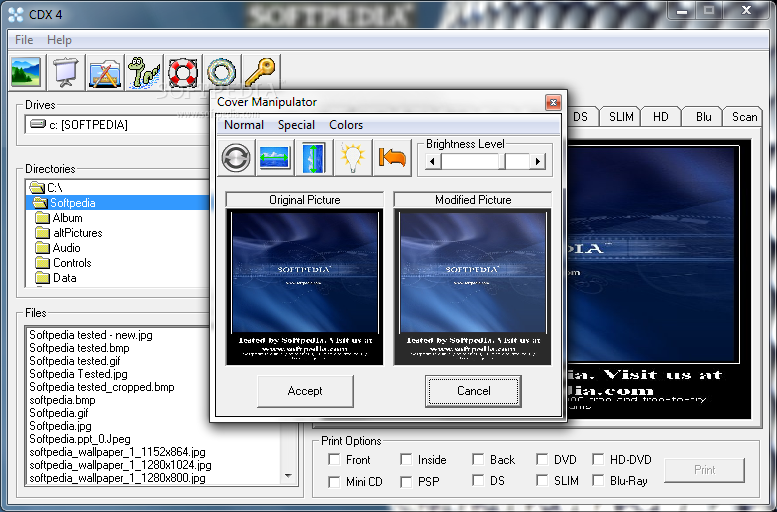Click the Modified Picture thumbnail
The width and height of the screenshot is (777, 512).
tap(472, 287)
